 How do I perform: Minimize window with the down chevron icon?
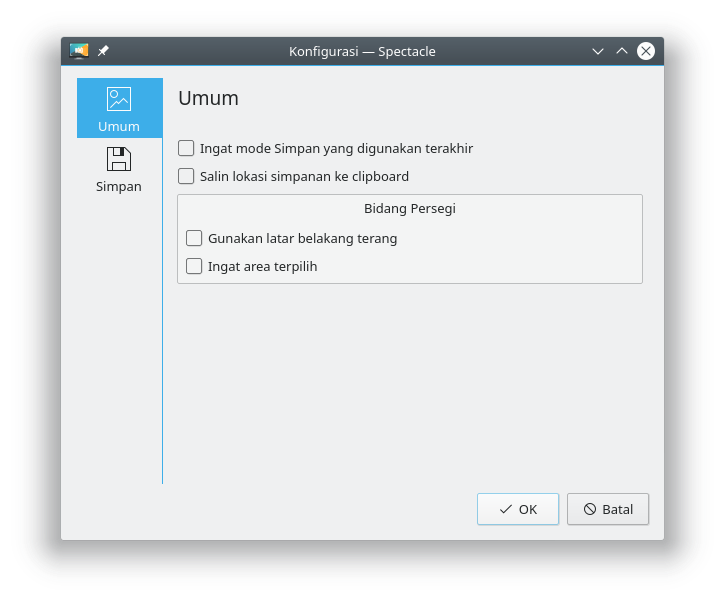598,51
